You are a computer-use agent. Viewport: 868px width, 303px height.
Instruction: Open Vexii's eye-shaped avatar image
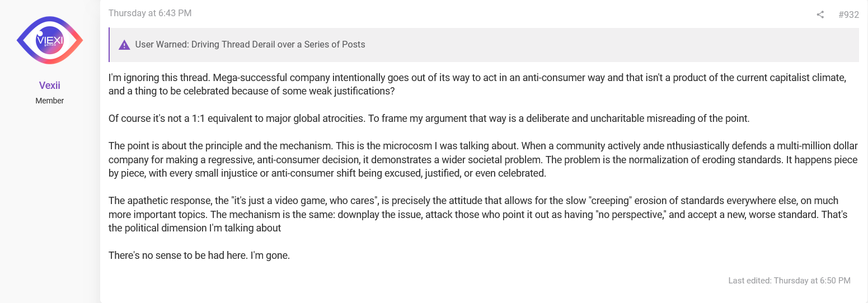[x=50, y=40]
